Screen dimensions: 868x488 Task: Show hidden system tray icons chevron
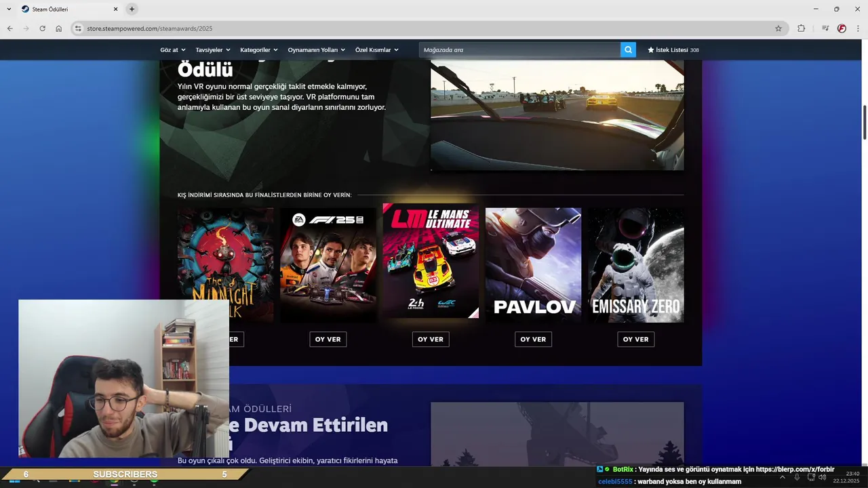tap(783, 477)
